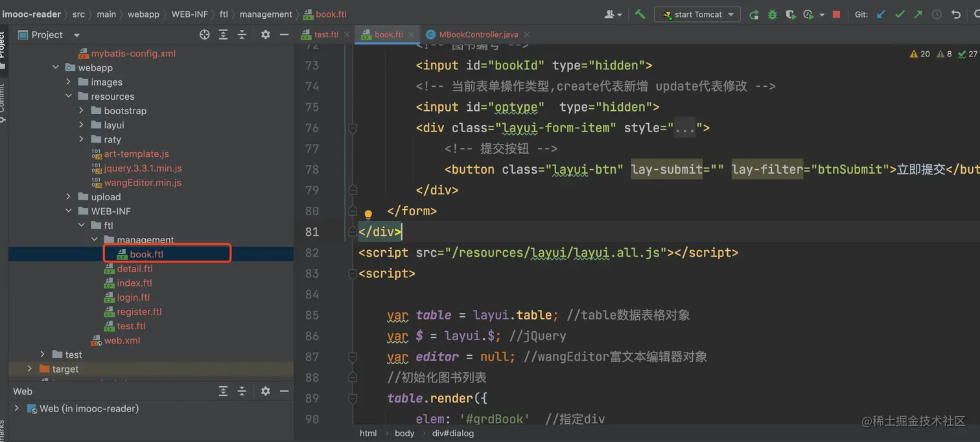Select register.ftl file
980x442 pixels.
point(139,312)
